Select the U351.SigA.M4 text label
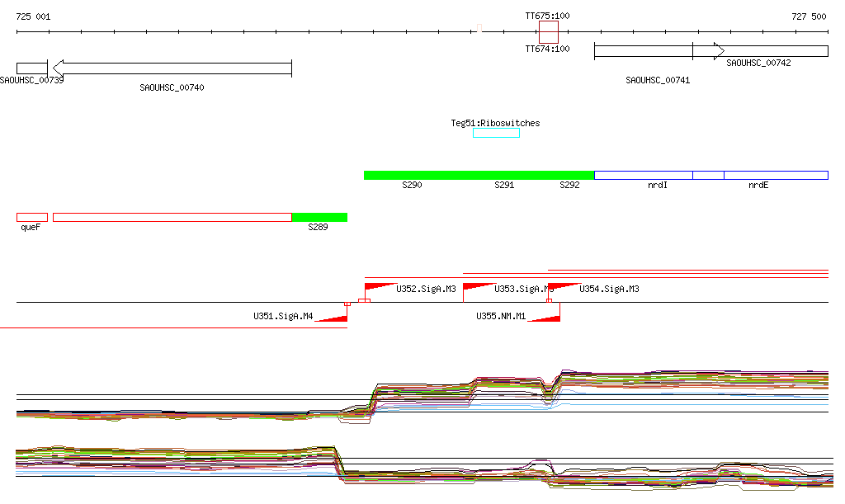Image resolution: width=845 pixels, height=504 pixels. (284, 316)
